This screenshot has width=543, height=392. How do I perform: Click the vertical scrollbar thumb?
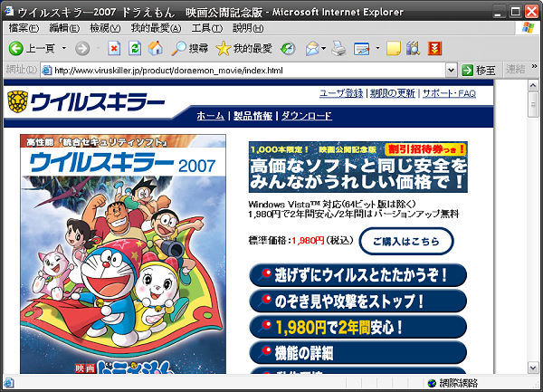[533, 105]
